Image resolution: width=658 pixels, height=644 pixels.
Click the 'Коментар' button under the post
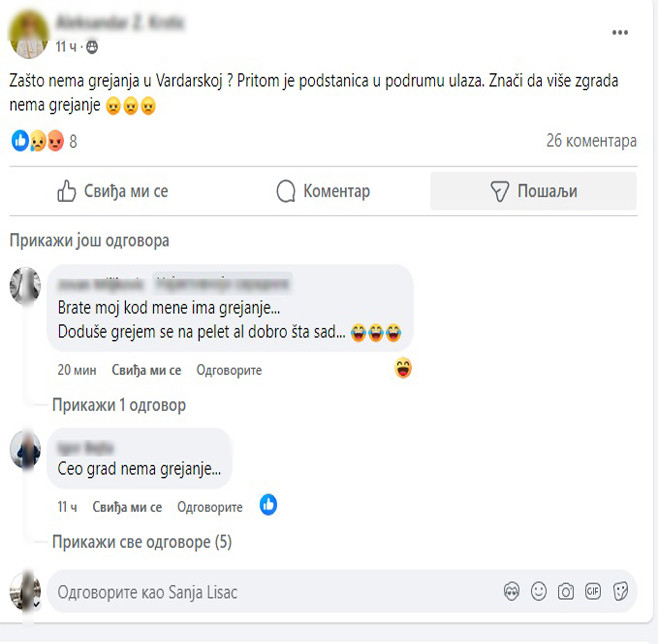323,191
